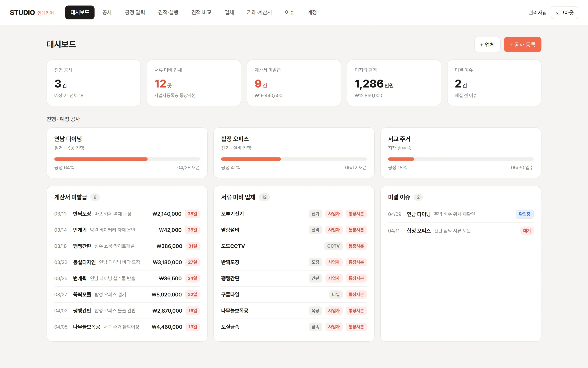The image size is (588, 368).
Task: Open the 합정 오피스 project card
Action: coord(294,153)
